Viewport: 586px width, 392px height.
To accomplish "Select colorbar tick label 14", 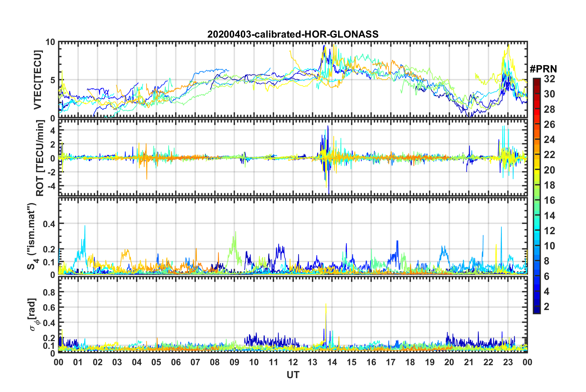I will tap(549, 215).
